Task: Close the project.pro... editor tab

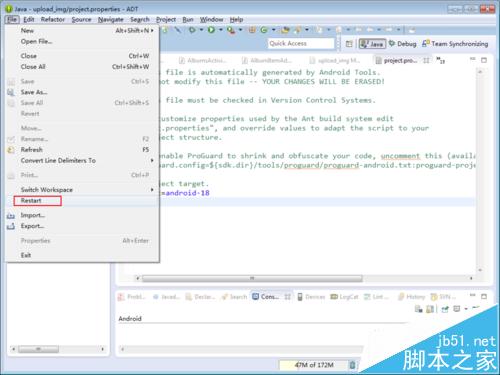Action: click(x=426, y=61)
